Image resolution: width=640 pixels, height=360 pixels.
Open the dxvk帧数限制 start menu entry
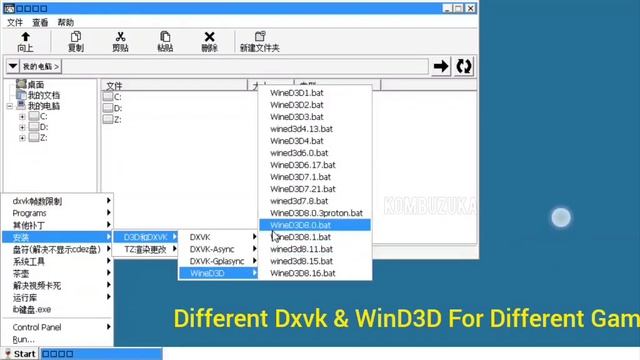click(x=57, y=201)
